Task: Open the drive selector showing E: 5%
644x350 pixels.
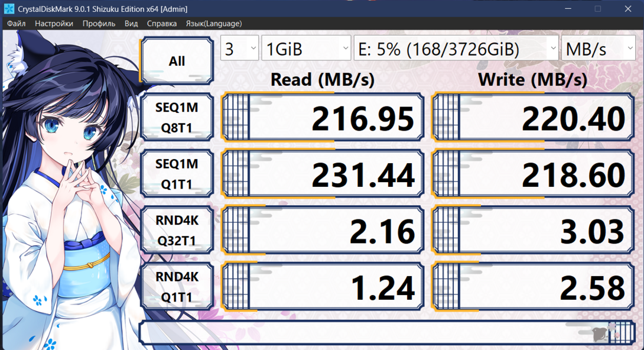Action: coord(456,48)
